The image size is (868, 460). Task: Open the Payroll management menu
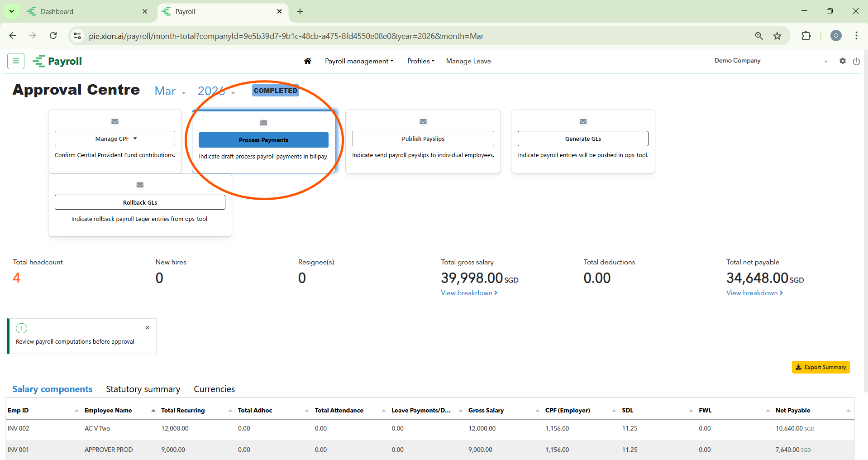tap(359, 61)
